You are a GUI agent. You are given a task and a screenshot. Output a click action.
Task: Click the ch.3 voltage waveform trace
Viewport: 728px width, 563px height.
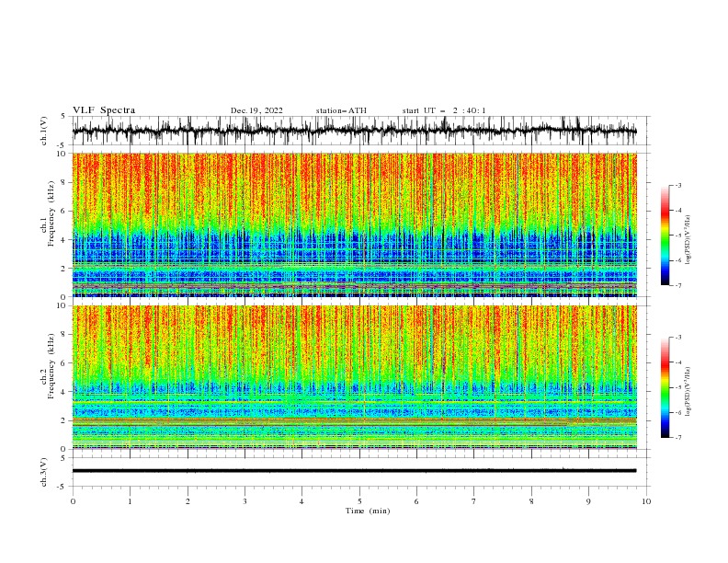354,471
